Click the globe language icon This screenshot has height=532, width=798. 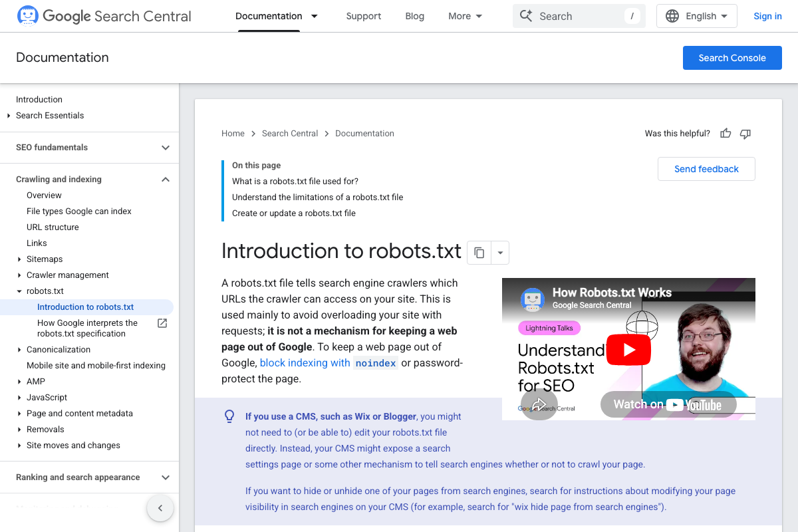click(672, 16)
